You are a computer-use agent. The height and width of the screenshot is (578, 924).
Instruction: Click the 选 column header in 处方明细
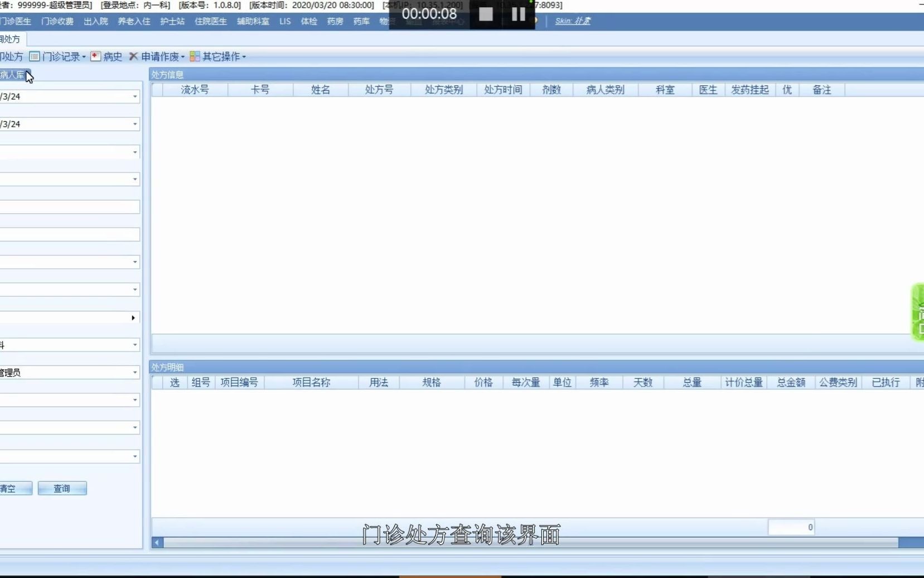click(x=175, y=383)
